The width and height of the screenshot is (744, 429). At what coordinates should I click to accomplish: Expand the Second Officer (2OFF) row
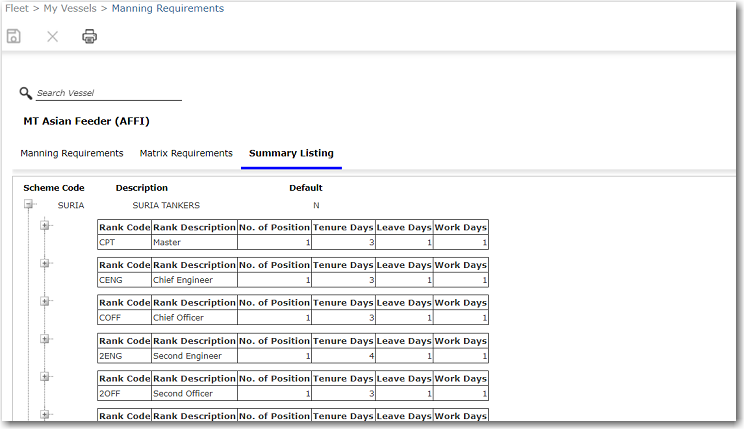[45, 377]
